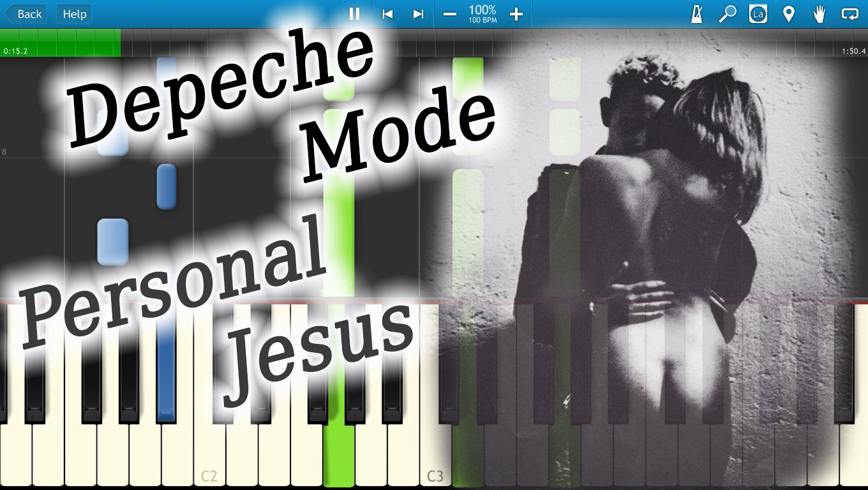Increase playback speed with plus
The image size is (868, 490).
516,14
